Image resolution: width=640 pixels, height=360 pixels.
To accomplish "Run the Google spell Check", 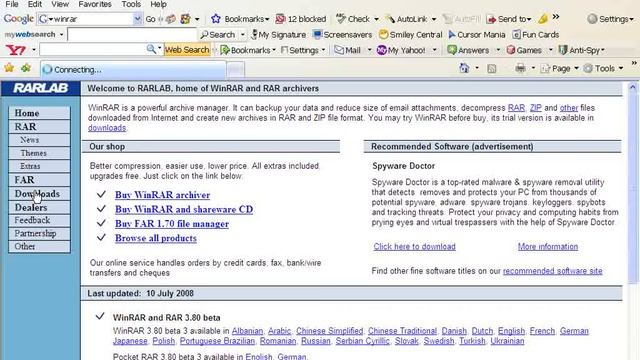I will coord(353,19).
